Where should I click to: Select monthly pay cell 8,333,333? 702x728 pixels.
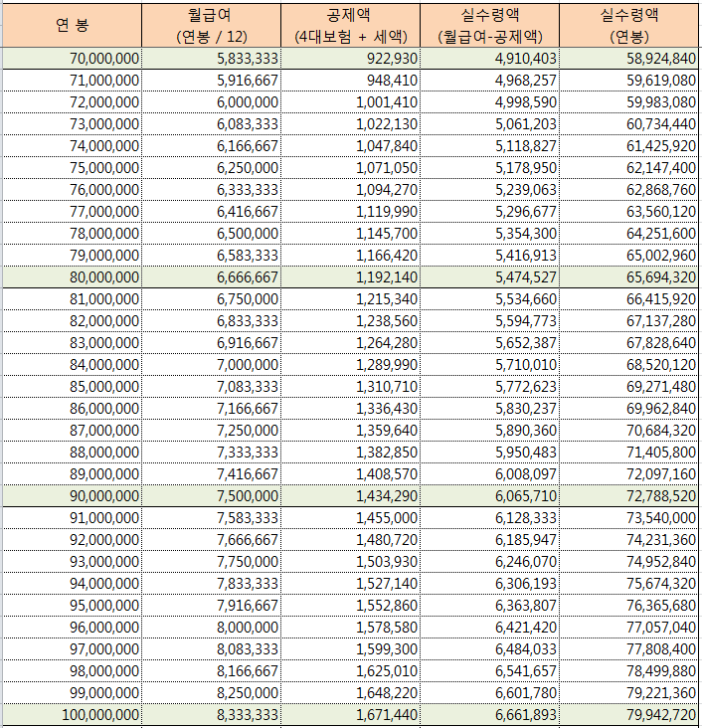(x=211, y=714)
